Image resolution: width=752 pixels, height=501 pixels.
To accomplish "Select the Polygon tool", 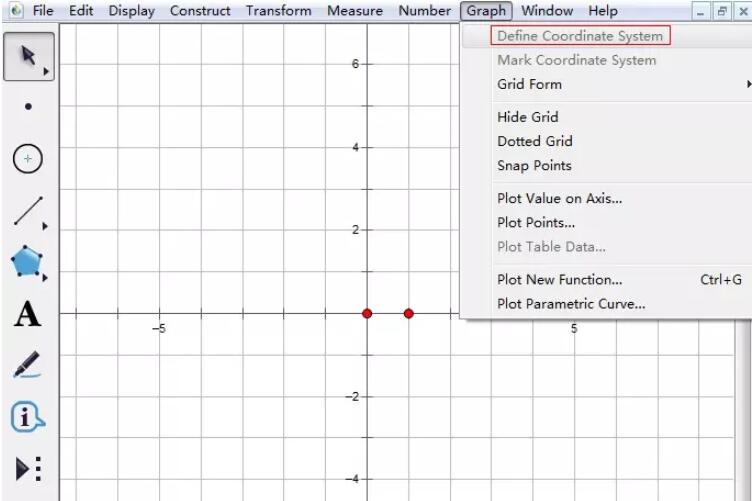I will click(x=27, y=262).
